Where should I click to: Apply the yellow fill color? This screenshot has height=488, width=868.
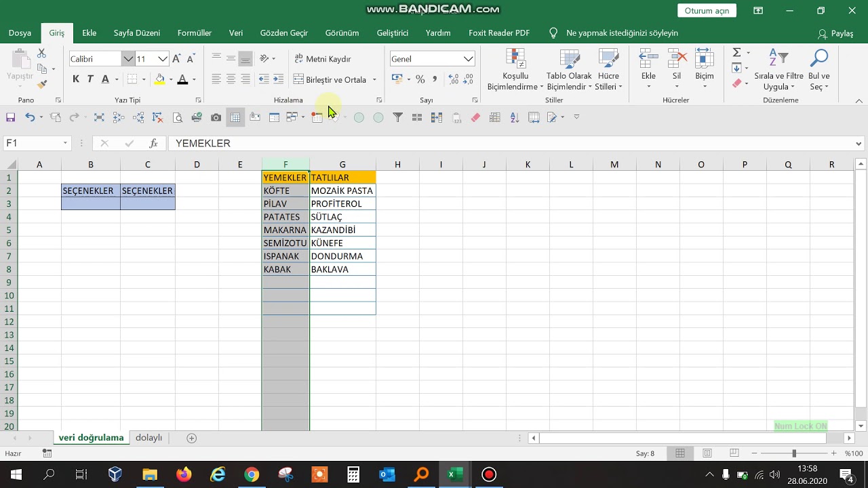[159, 79]
